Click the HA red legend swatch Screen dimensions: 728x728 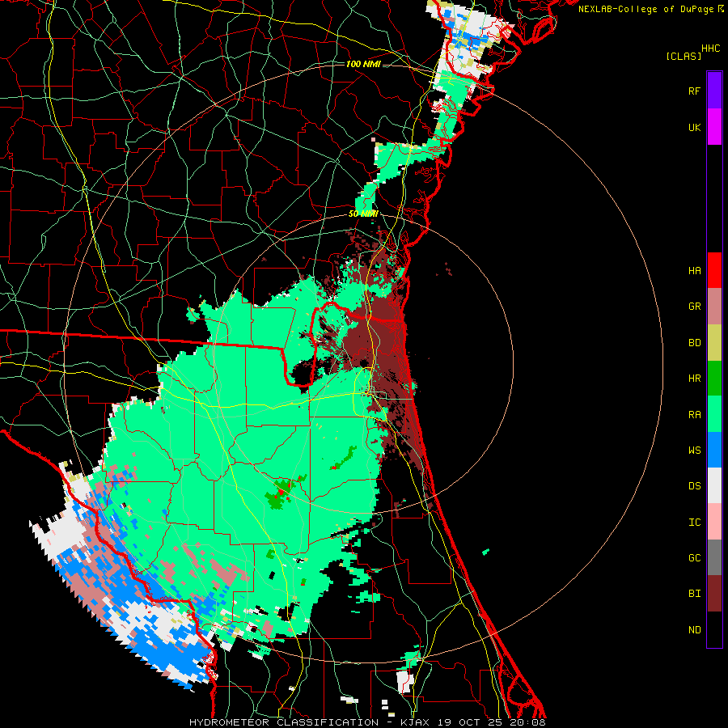coord(714,270)
